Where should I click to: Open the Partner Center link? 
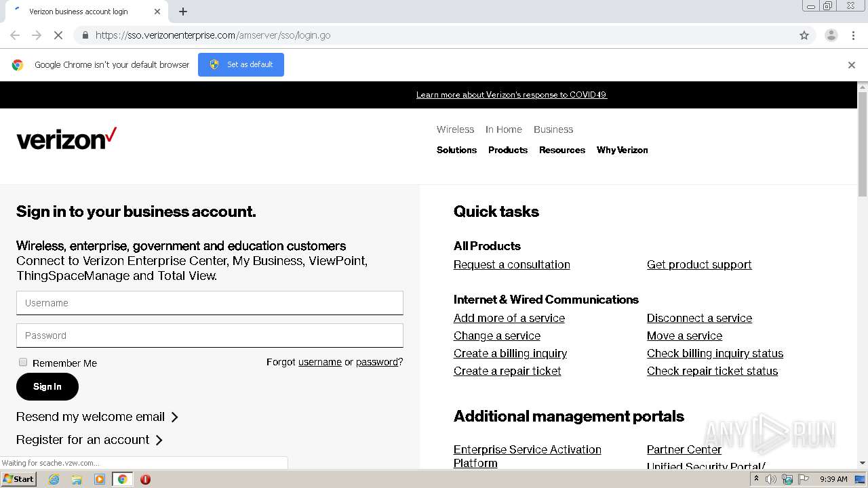(684, 449)
